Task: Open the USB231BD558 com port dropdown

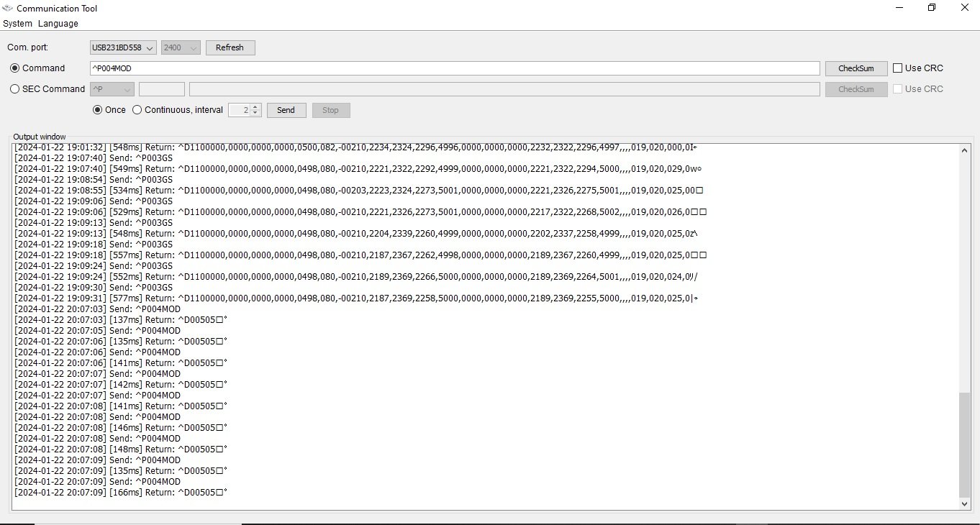Action: click(123, 47)
